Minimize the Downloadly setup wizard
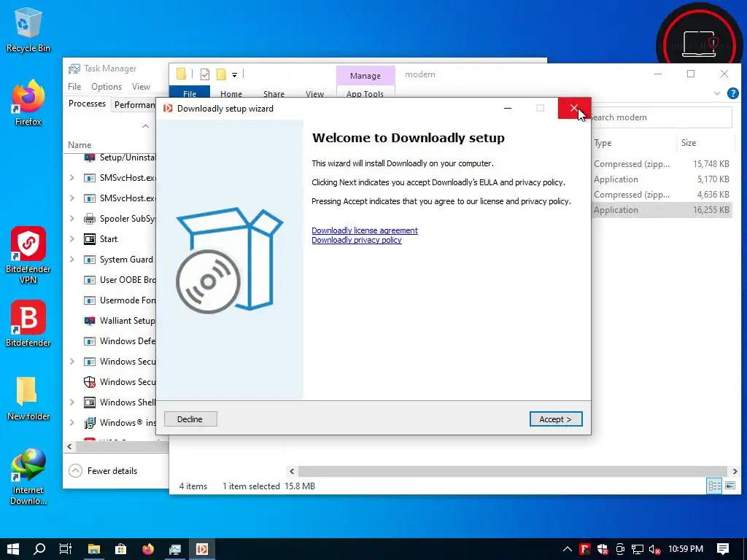This screenshot has height=560, width=747. (508, 109)
